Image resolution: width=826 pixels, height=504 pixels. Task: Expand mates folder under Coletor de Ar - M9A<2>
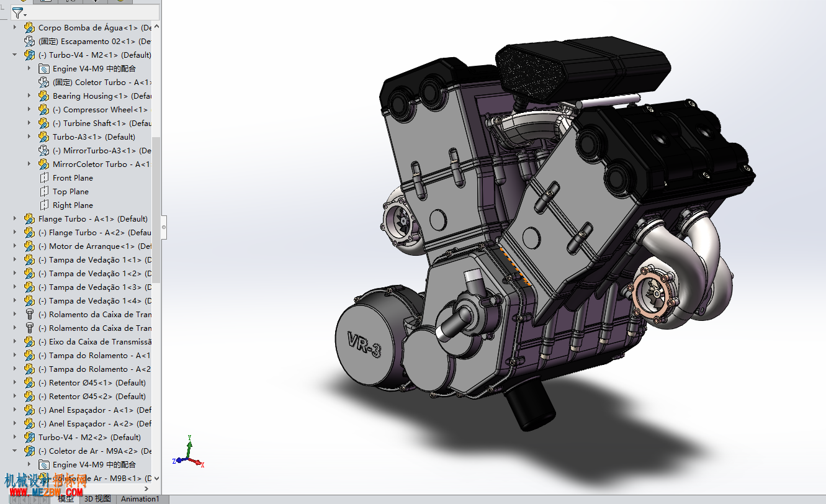29,464
